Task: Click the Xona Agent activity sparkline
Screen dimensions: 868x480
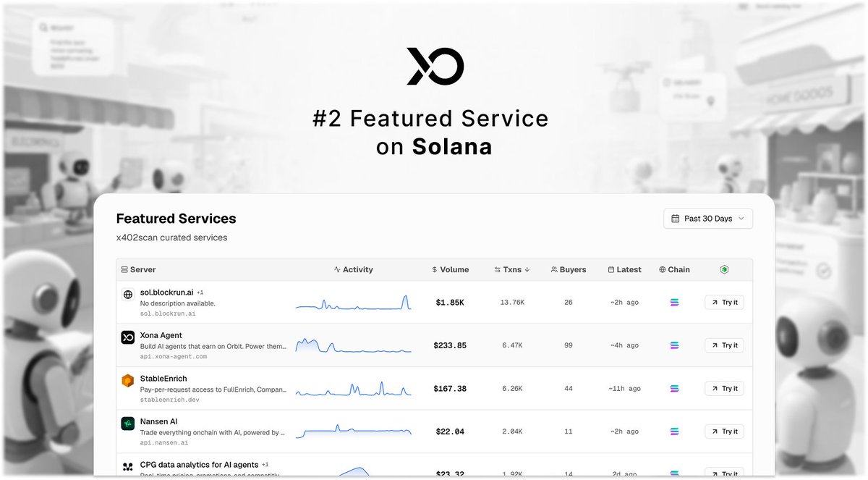Action: (x=353, y=345)
